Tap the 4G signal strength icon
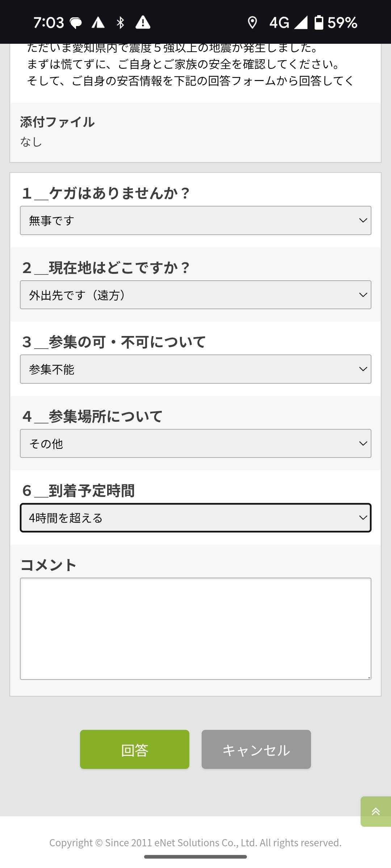The width and height of the screenshot is (391, 868). (300, 22)
